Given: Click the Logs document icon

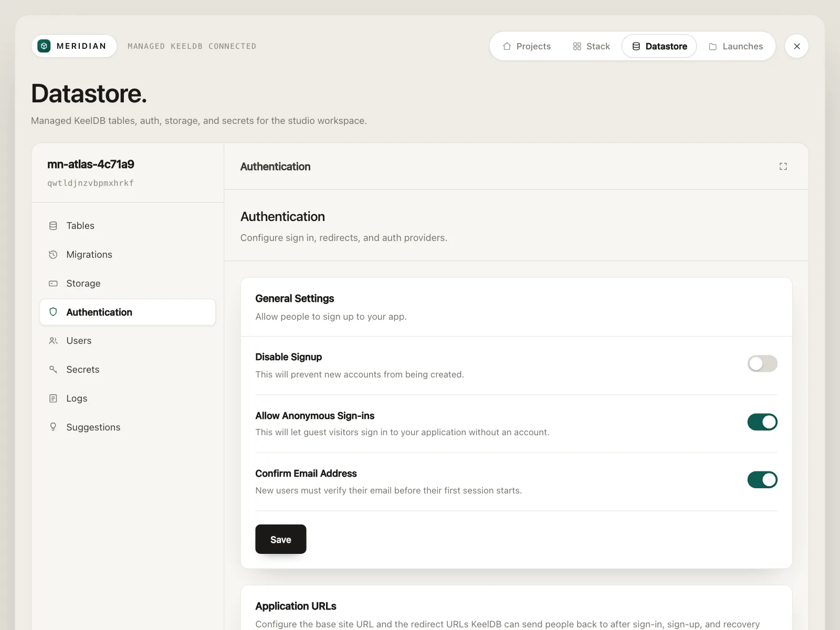Looking at the screenshot, I should coord(53,398).
